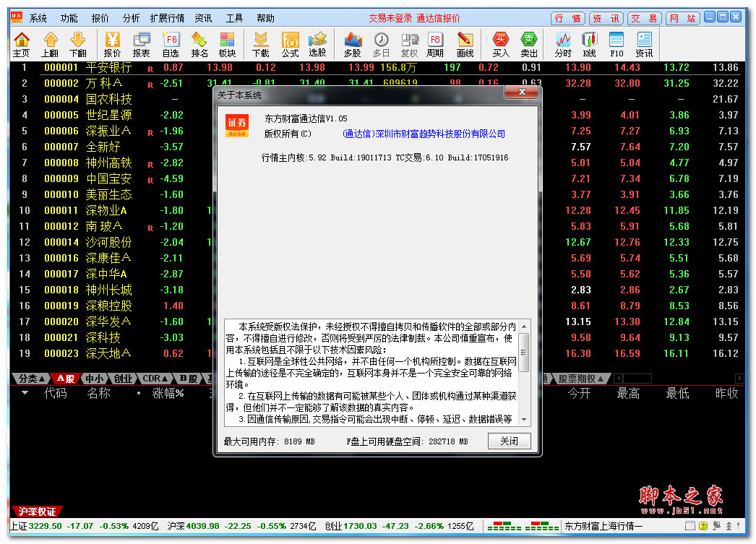The width and height of the screenshot is (756, 544).
Task: Open the 分时 intraday chart icon
Action: (x=563, y=44)
